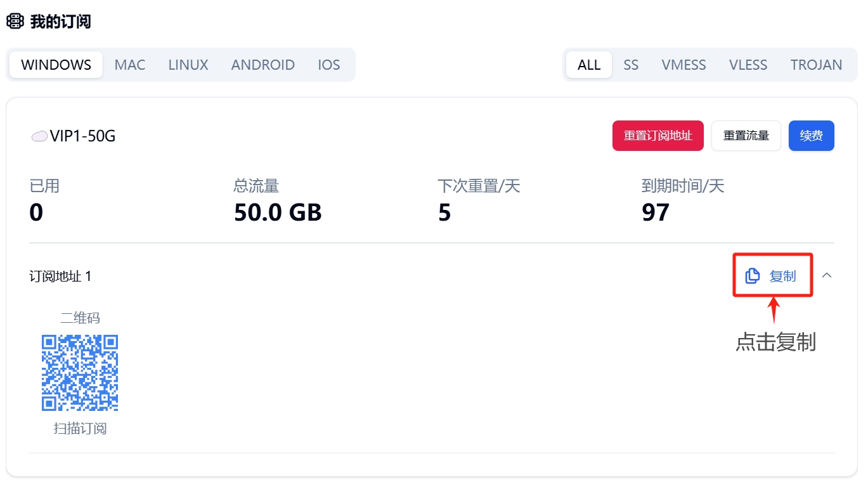The image size is (868, 487).
Task: Select the WINDOWS platform tab
Action: click(55, 64)
